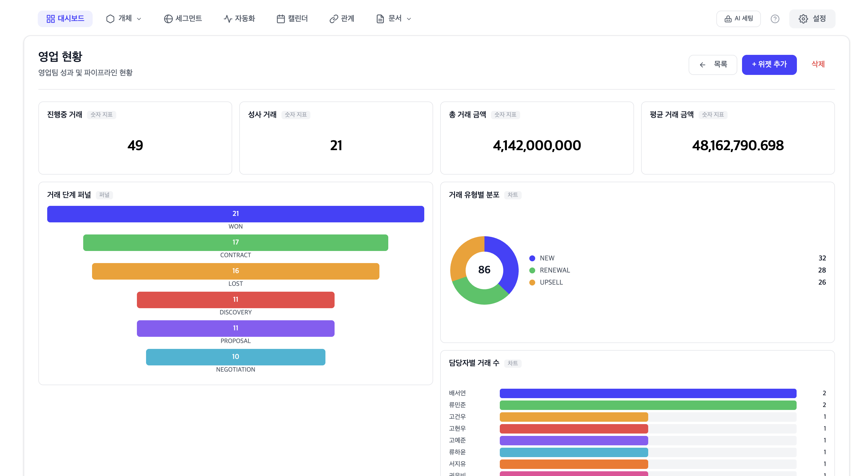
Task: Click the NEW legend color dot
Action: (532, 258)
